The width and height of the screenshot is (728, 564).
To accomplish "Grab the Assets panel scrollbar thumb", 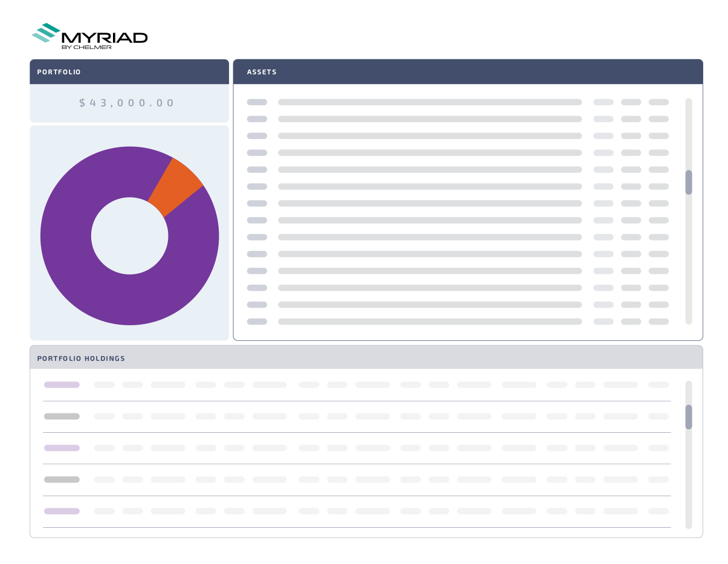I will pos(688,183).
